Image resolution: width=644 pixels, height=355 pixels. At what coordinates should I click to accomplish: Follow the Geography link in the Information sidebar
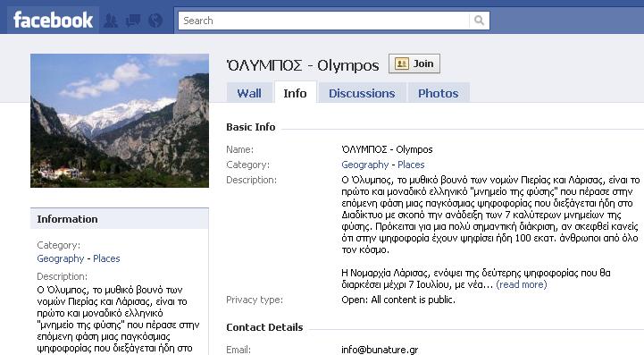61,258
